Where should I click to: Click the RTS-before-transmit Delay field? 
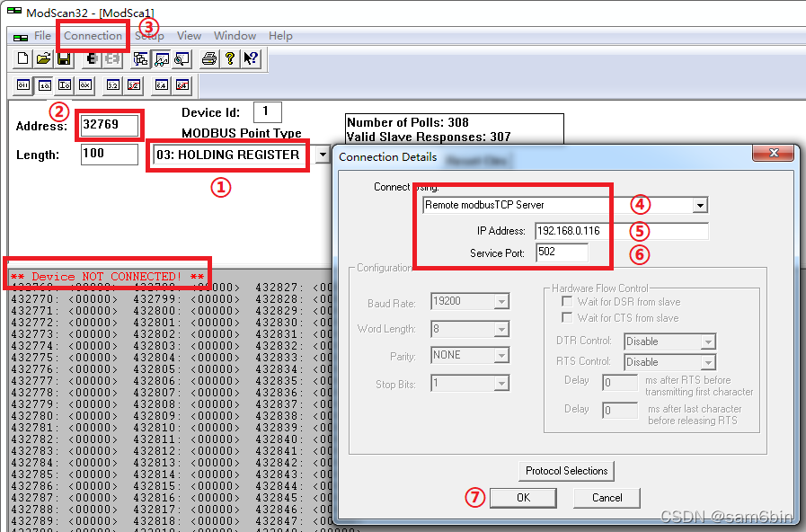pyautogui.click(x=620, y=383)
